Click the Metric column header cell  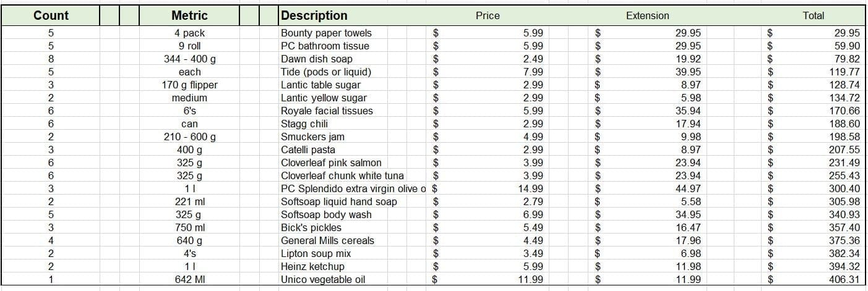click(189, 15)
